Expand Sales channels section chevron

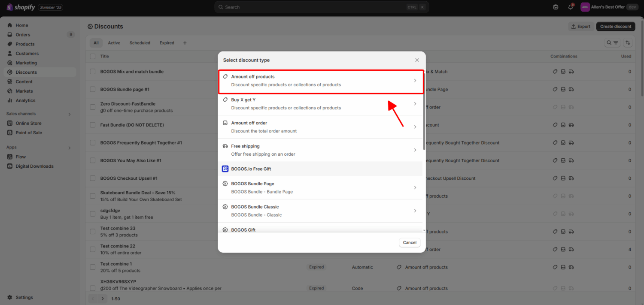pos(70,114)
